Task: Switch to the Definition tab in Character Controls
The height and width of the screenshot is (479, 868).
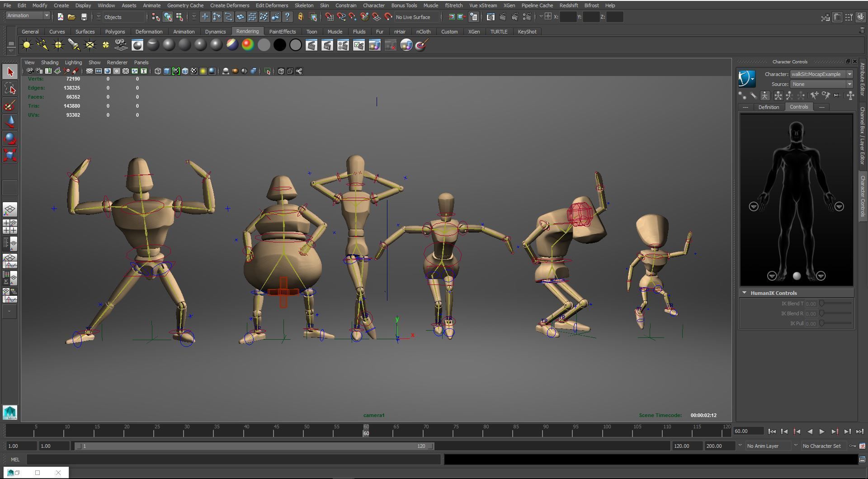Action: (x=769, y=107)
